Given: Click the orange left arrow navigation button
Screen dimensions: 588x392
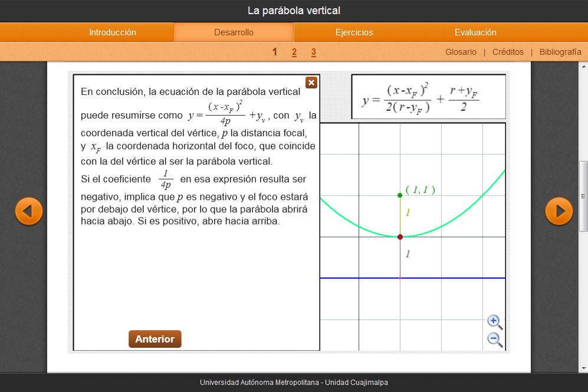Looking at the screenshot, I should (x=28, y=211).
